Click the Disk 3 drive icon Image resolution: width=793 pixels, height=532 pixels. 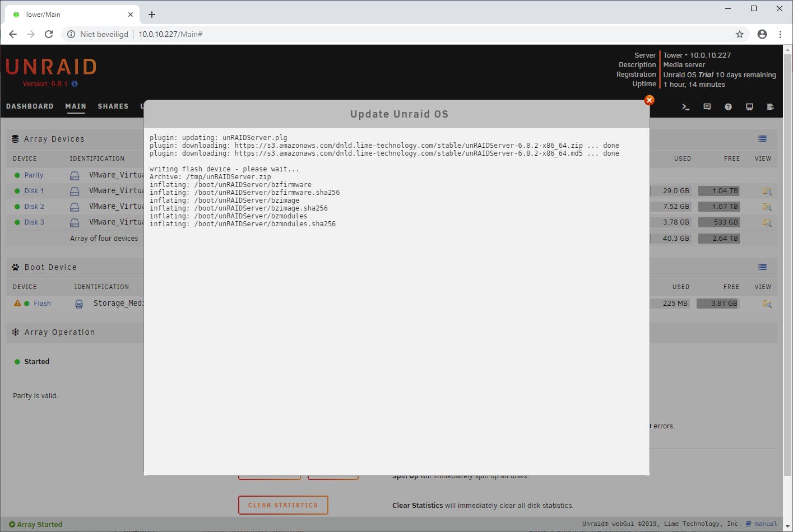[x=74, y=222]
